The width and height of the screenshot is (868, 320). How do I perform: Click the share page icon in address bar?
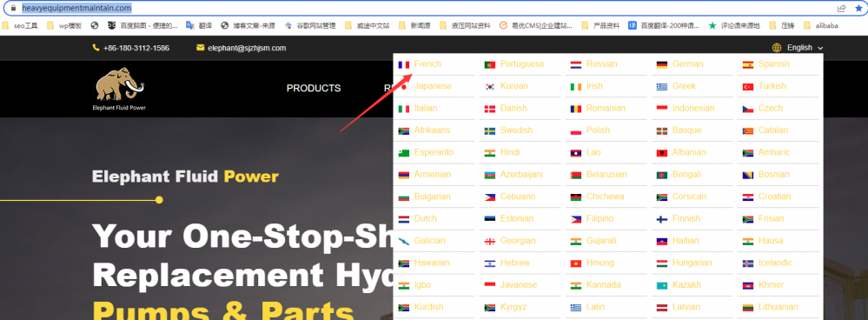[841, 8]
